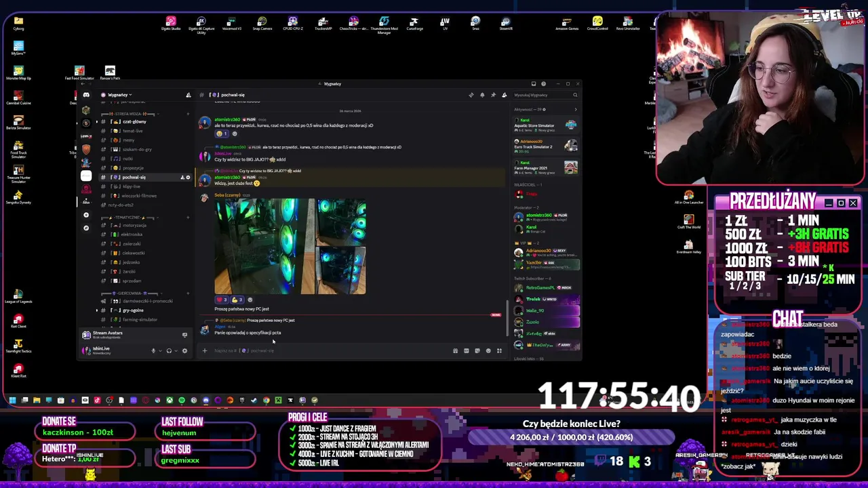Image resolution: width=868 pixels, height=488 pixels.
Task: Open the inbox icon in Discord's title bar
Action: point(534,84)
